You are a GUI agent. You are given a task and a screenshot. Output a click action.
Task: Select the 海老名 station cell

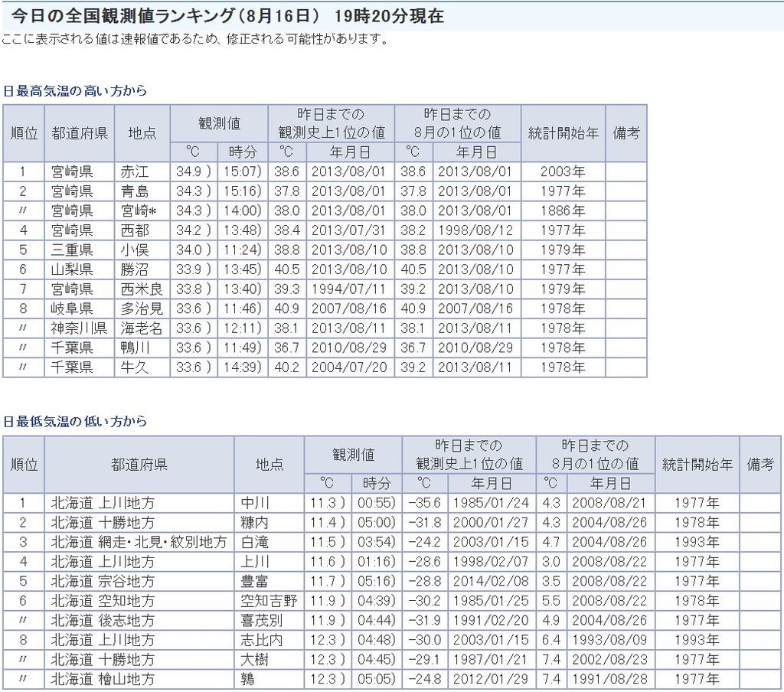[142, 328]
